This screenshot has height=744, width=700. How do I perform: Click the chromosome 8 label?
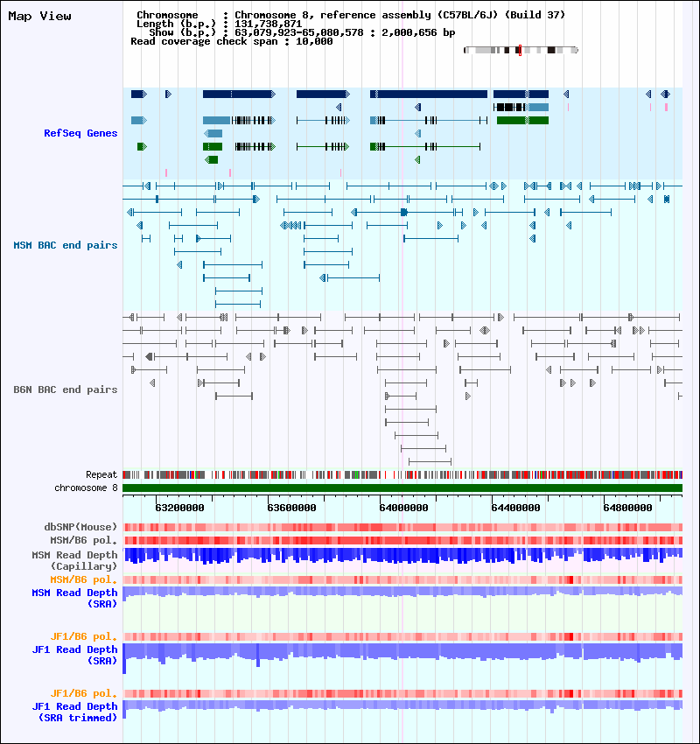click(86, 488)
